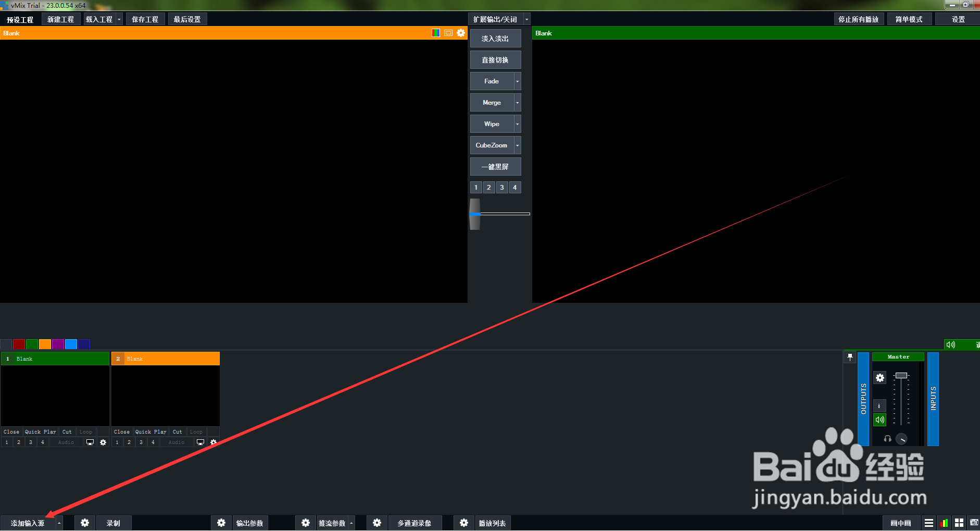Open Master audio settings gear

coord(880,378)
